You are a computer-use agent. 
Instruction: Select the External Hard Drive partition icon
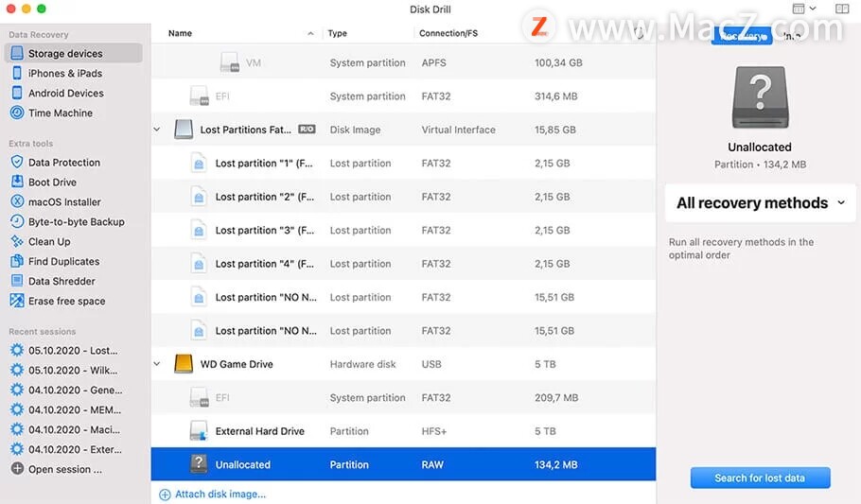(199, 431)
